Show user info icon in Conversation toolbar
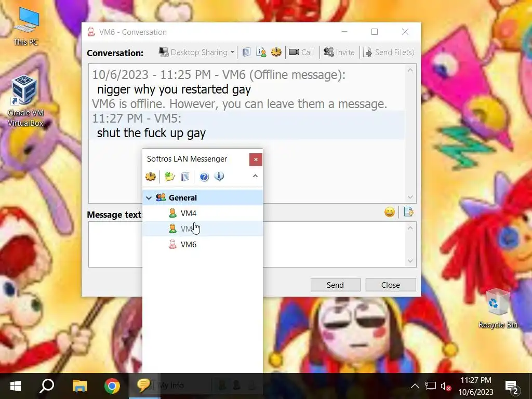The width and height of the screenshot is (532, 399). (x=261, y=52)
